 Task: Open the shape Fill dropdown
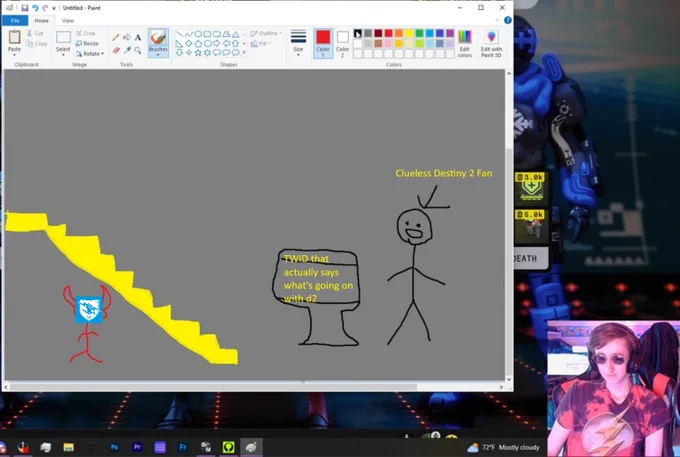click(x=261, y=43)
